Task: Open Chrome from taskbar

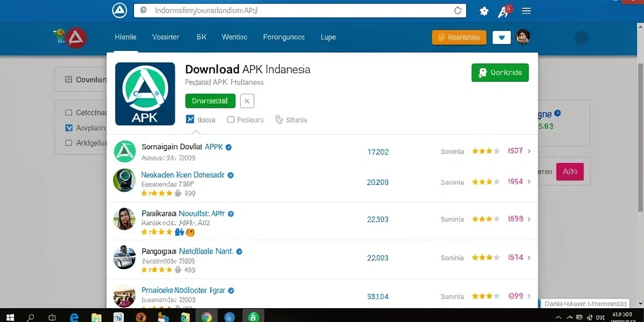Action: (x=206, y=317)
